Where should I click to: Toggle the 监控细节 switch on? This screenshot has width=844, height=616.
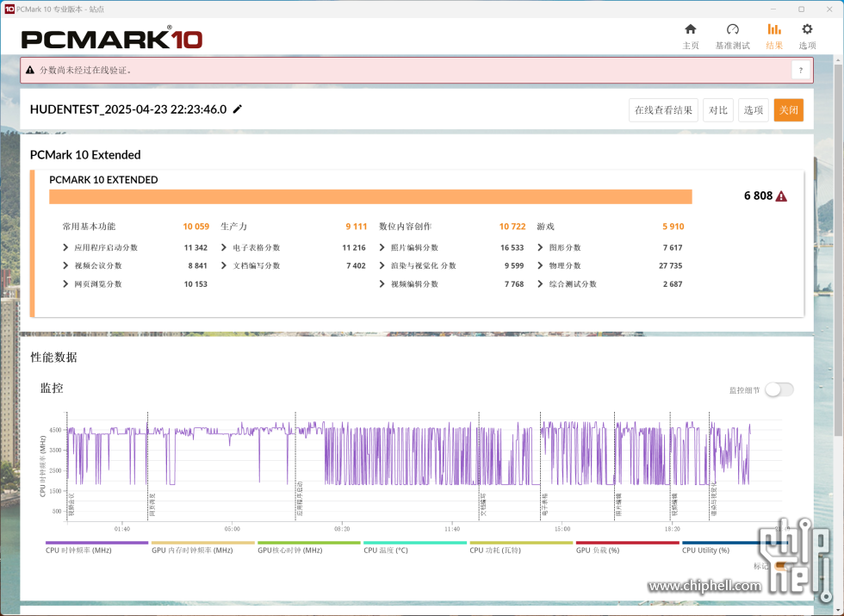779,389
